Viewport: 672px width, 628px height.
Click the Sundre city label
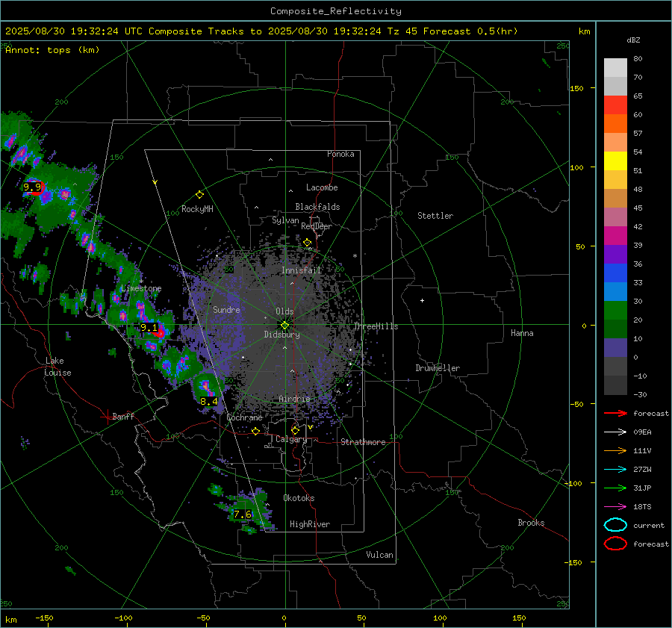tap(226, 309)
